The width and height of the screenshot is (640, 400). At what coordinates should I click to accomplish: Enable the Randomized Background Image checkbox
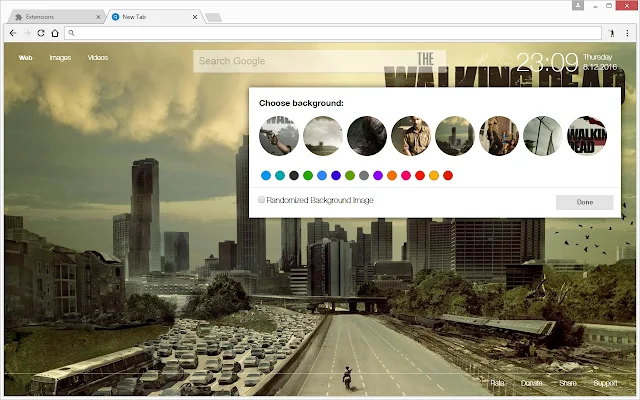pyautogui.click(x=261, y=200)
